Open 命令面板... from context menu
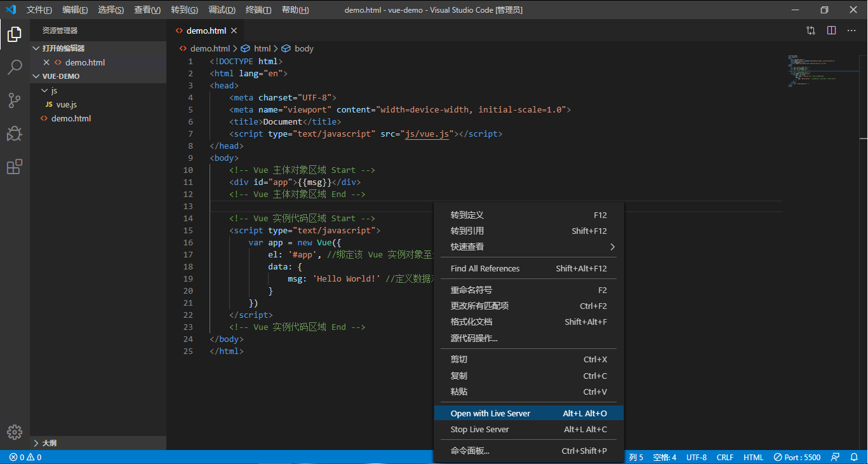 pos(528,451)
